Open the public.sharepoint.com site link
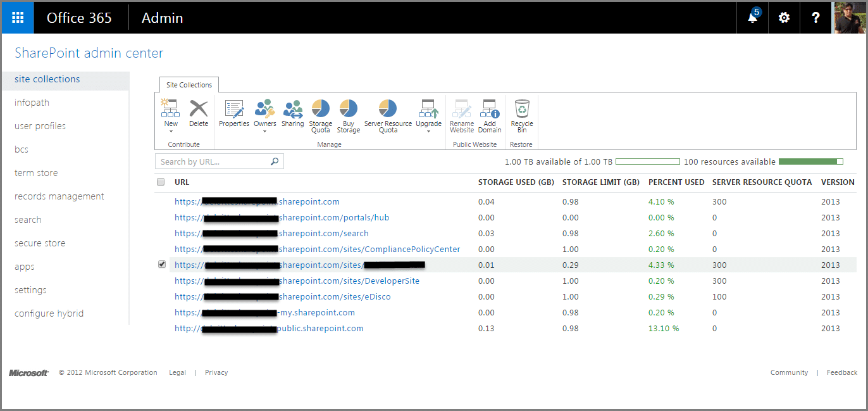Viewport: 868px width, 411px height. [270, 328]
